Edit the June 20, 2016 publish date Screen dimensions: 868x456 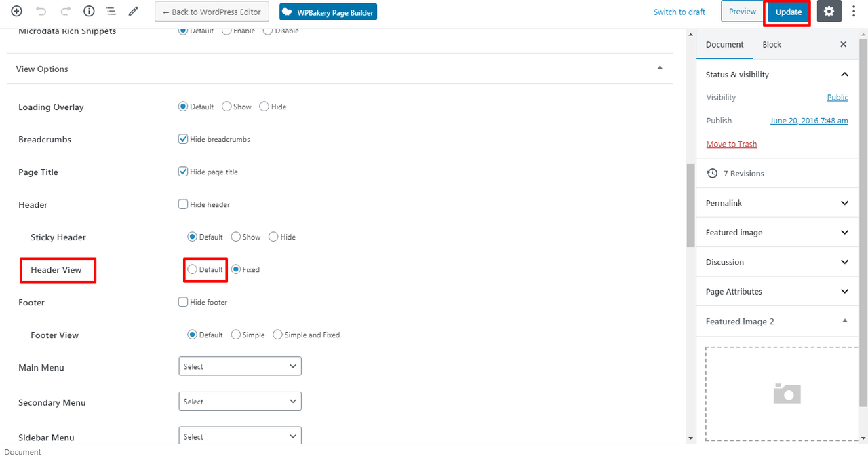809,121
